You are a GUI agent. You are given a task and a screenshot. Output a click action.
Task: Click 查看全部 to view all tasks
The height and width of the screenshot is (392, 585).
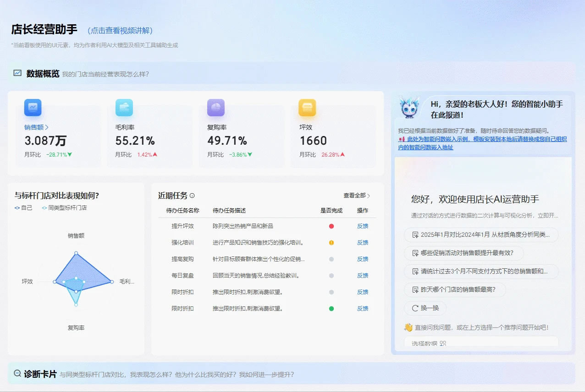click(x=357, y=196)
